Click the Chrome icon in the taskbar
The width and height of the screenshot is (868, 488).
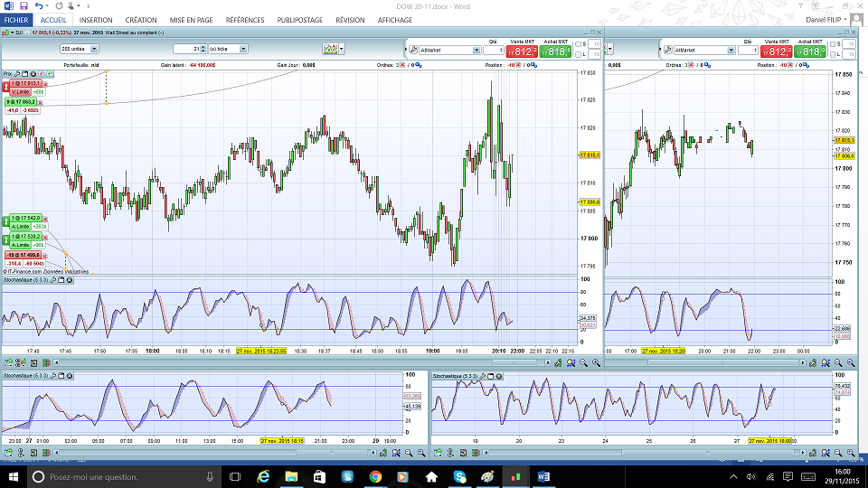[375, 475]
